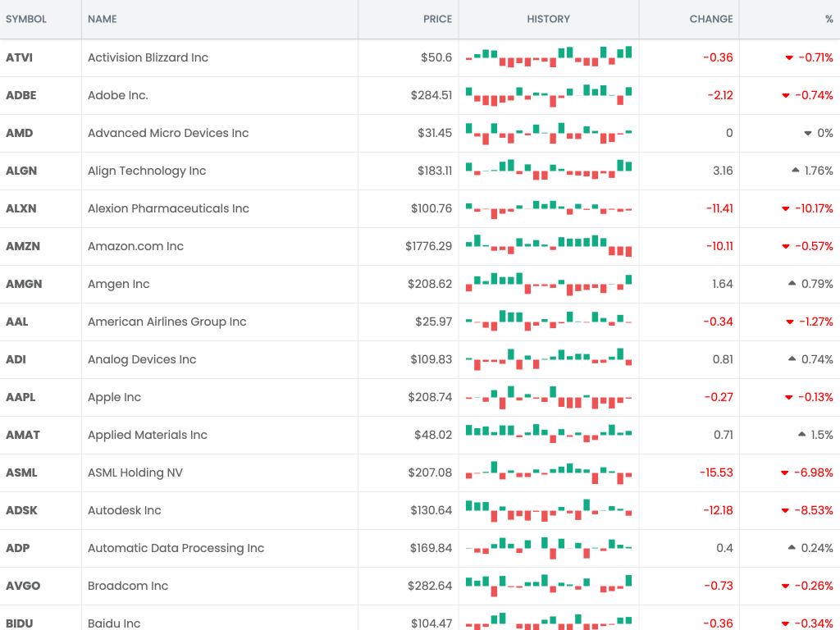This screenshot has width=840, height=630.
Task: Open the ATVI history candlestick chart
Action: (x=549, y=57)
